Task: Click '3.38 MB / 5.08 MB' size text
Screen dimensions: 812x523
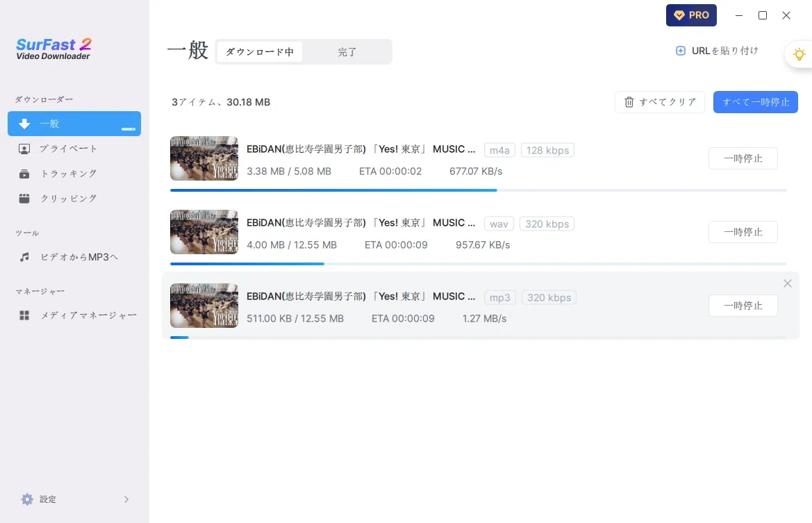Action: (288, 172)
